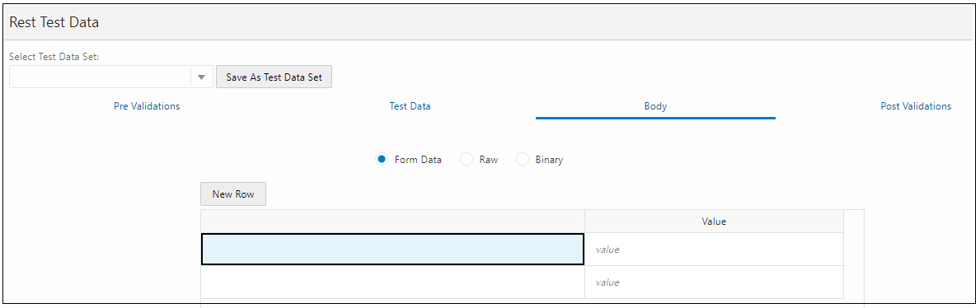Switch to the Test Data tab
This screenshot has height=308, width=980.
410,106
